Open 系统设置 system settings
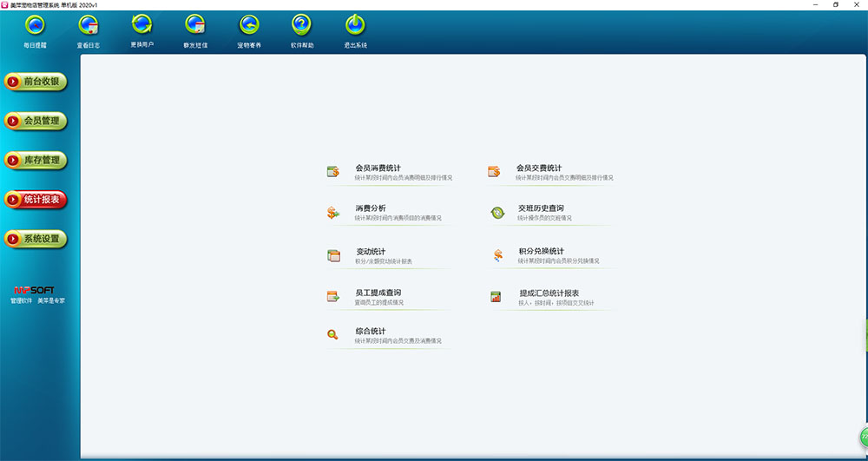The image size is (868, 461). 36,239
